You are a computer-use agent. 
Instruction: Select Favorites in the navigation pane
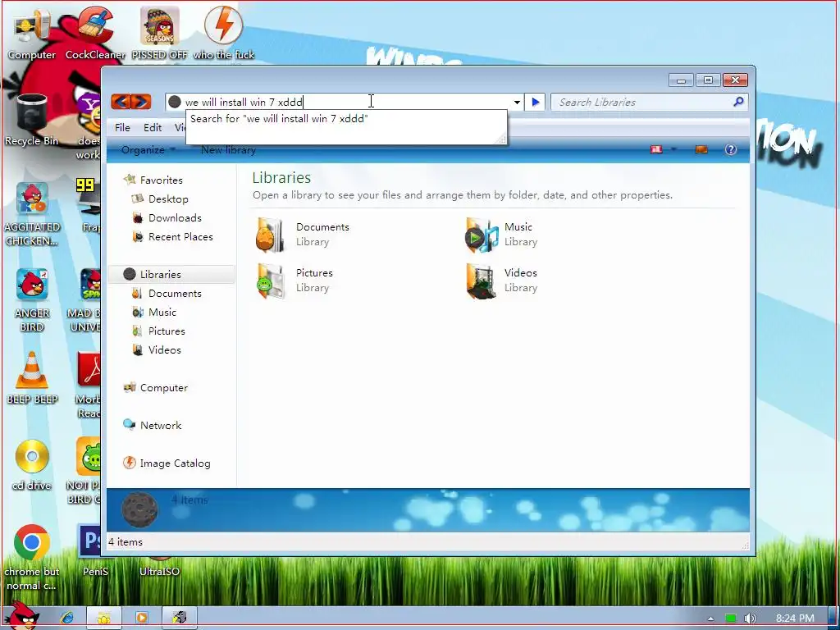[x=161, y=180]
